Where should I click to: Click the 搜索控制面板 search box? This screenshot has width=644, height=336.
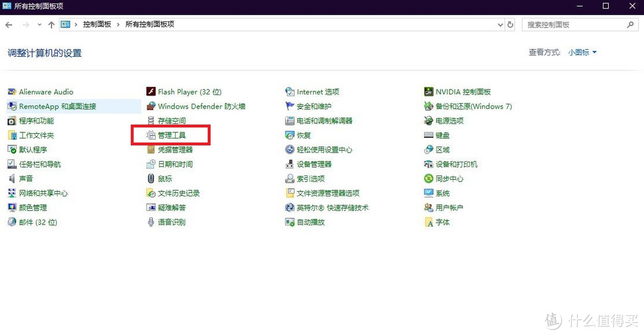pos(574,24)
